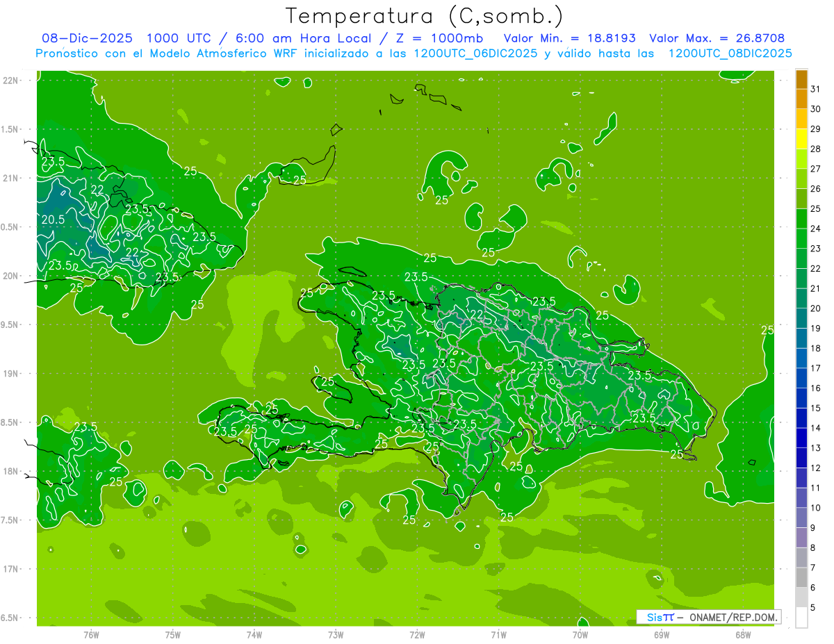
Task: Pick the bright yellow legend swatch between 28 and 29
Action: pyautogui.click(x=801, y=139)
